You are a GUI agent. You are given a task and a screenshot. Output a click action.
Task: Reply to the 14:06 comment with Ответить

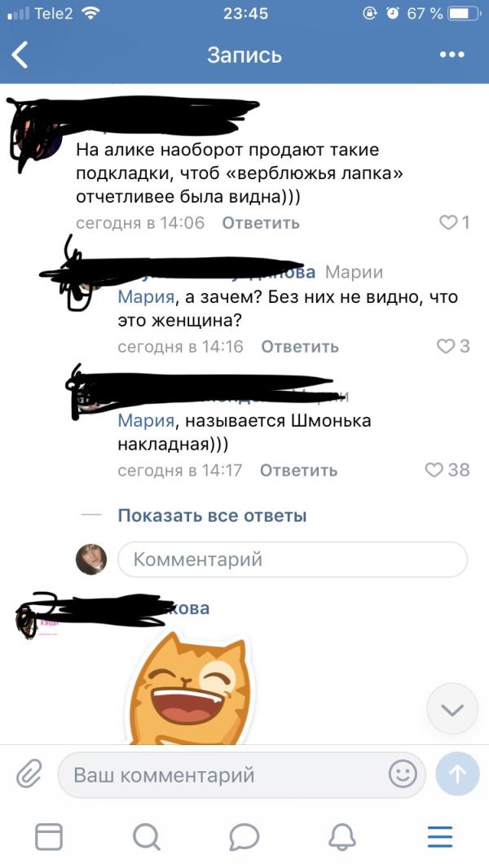pos(261,223)
